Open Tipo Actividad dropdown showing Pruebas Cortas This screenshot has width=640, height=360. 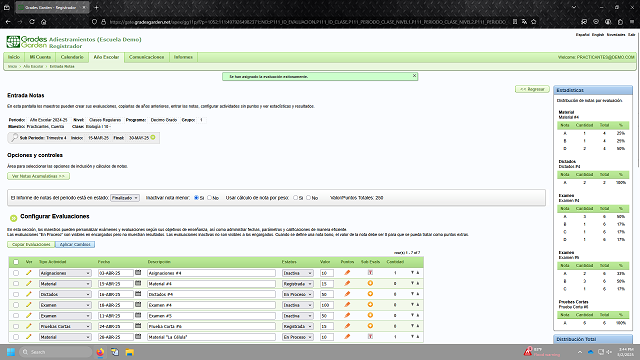(65, 326)
